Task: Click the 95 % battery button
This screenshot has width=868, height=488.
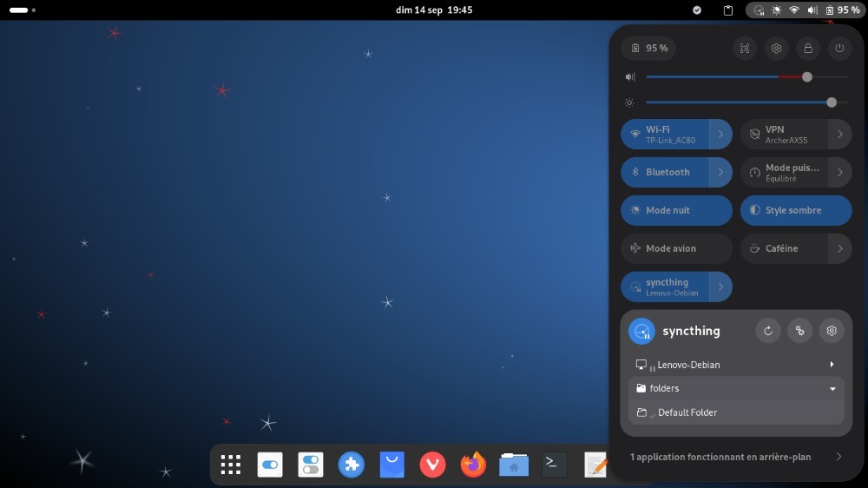Action: 649,49
